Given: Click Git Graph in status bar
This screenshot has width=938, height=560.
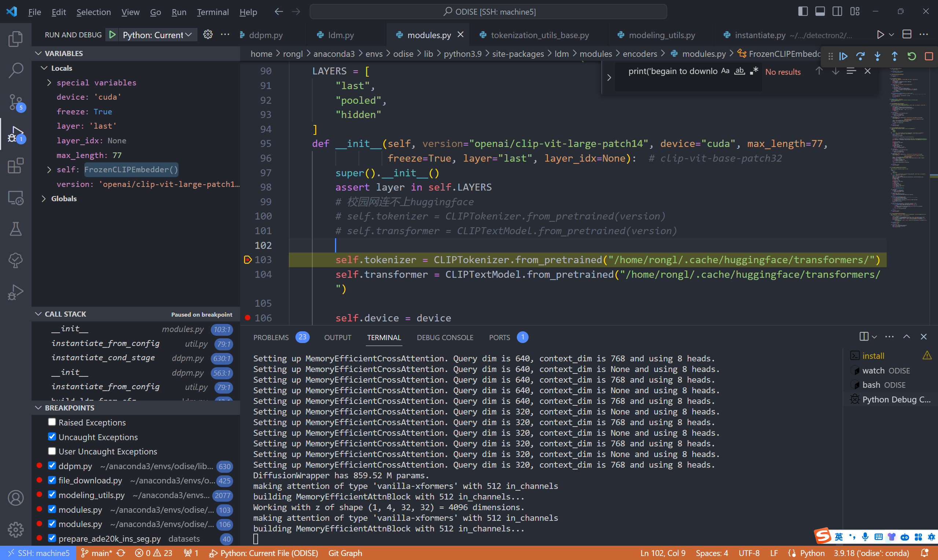Looking at the screenshot, I should [x=345, y=553].
